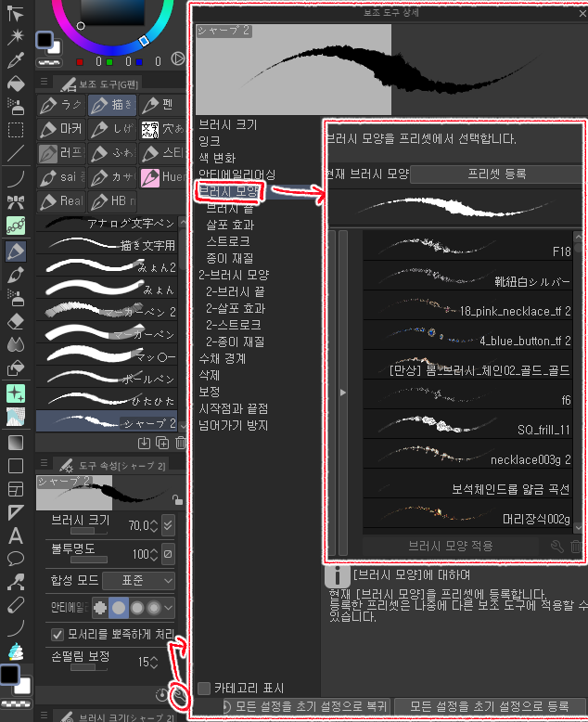Import sub tool with the download icon

click(144, 443)
